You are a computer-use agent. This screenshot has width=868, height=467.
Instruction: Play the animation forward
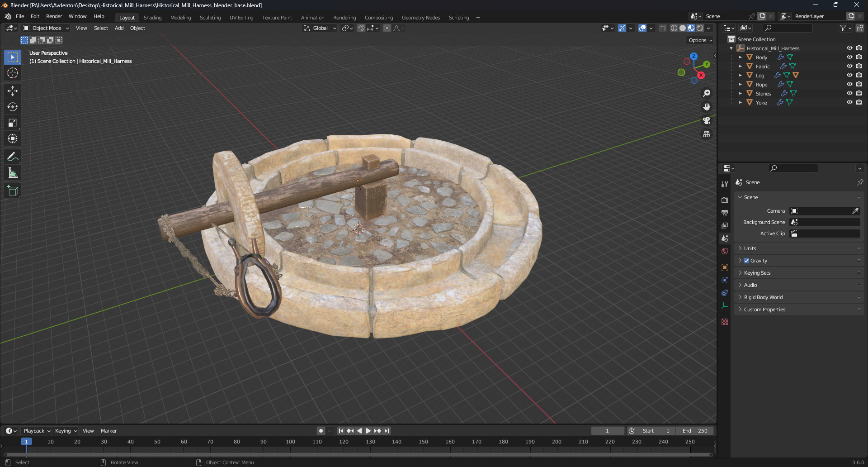368,431
